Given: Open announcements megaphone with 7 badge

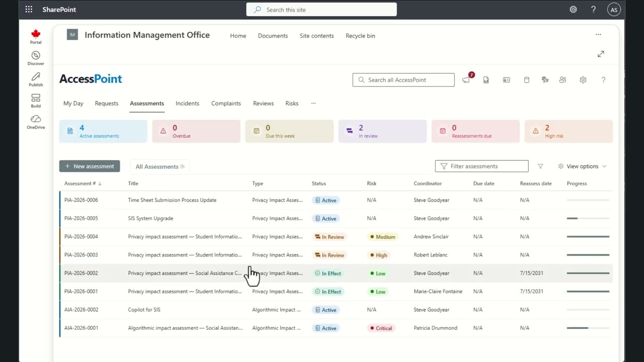Looking at the screenshot, I should click(466, 79).
